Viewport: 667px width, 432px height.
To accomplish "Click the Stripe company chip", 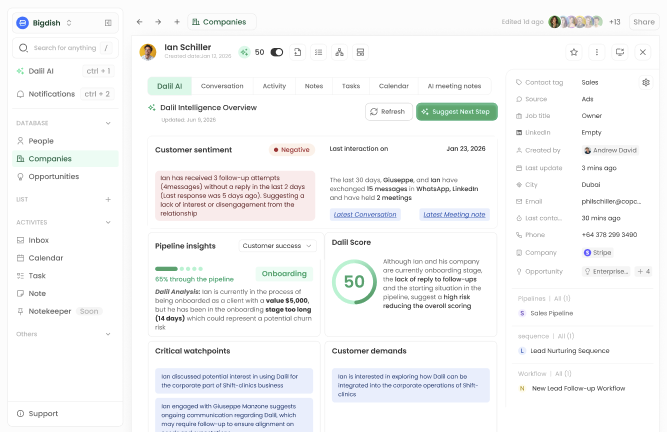I will click(598, 253).
